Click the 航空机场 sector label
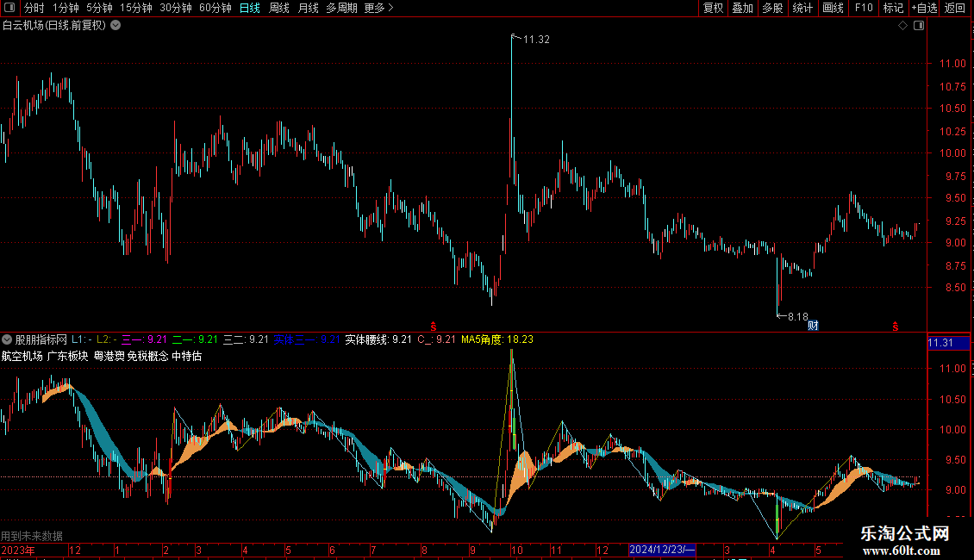The width and height of the screenshot is (974, 560). coord(22,357)
